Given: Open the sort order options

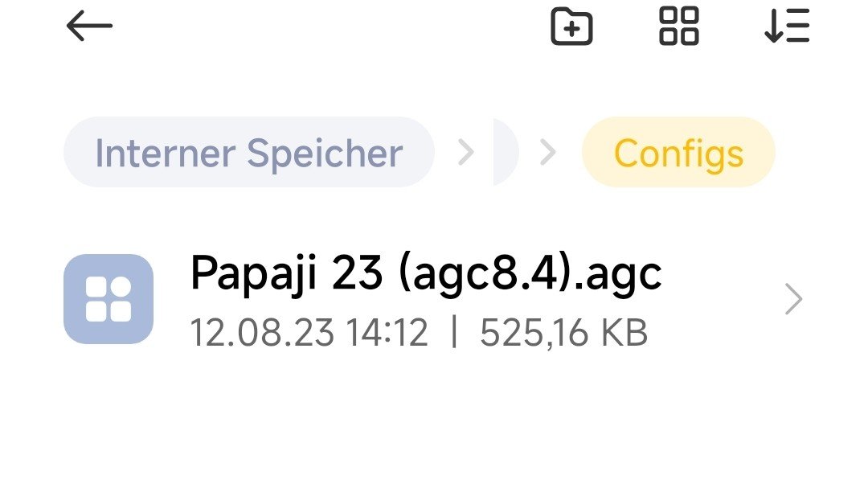Looking at the screenshot, I should [x=786, y=27].
